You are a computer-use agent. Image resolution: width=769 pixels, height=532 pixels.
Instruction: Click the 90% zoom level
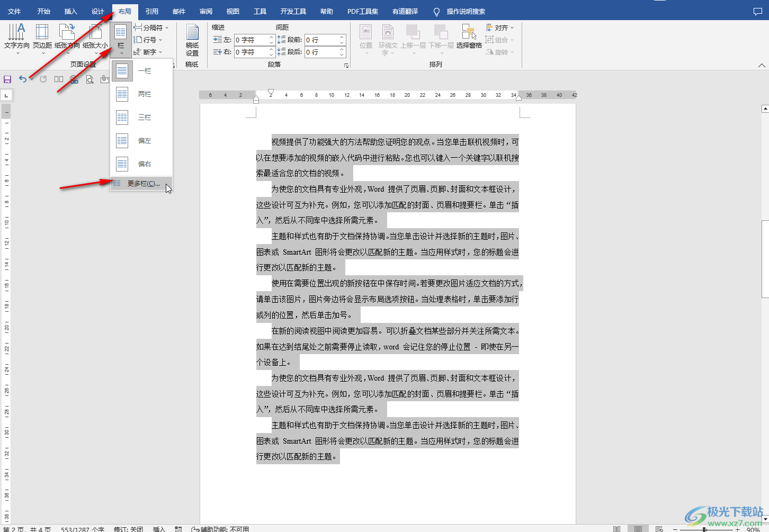[x=754, y=529]
